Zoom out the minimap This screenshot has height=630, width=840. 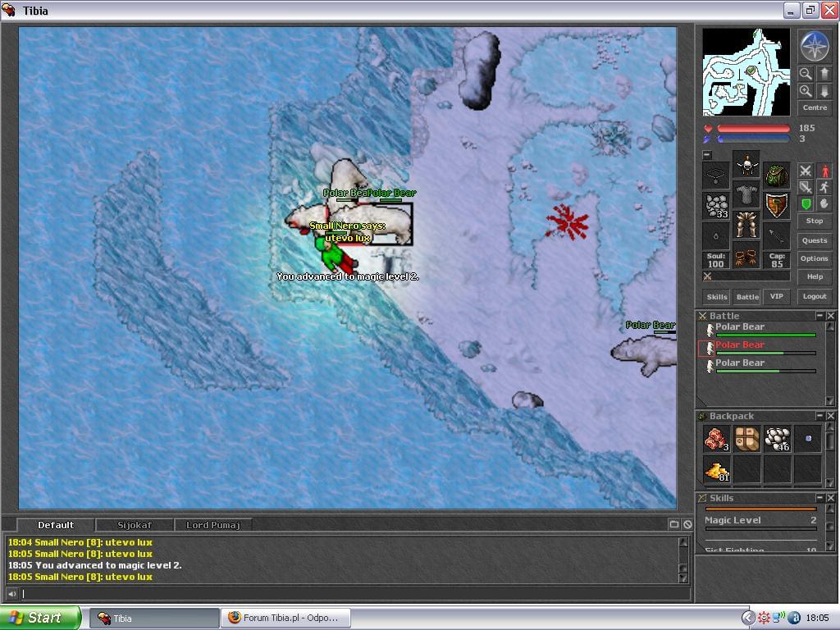coord(806,73)
